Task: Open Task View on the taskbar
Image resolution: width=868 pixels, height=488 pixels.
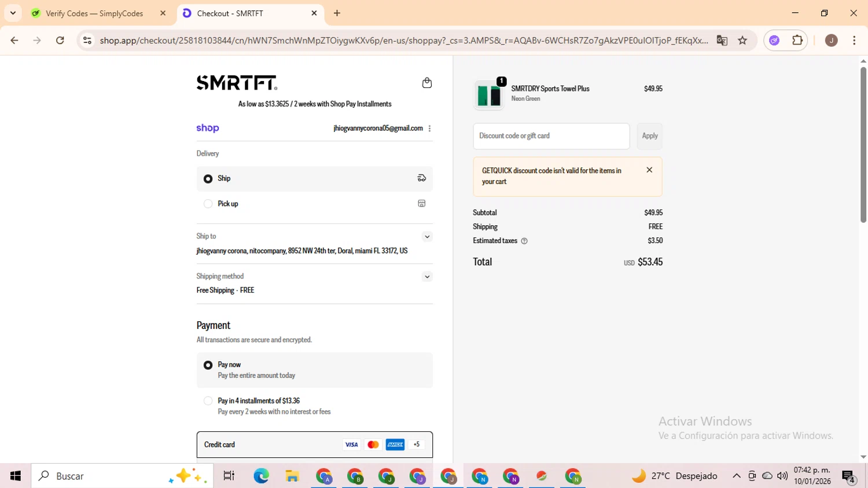Action: [229, 476]
